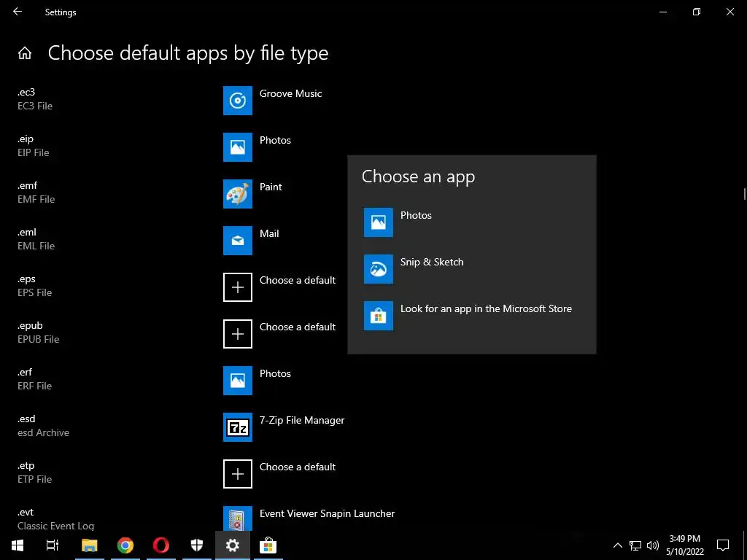Select Photos icon in Choose an app popup
Viewport: 747px width, 560px height.
point(379,222)
